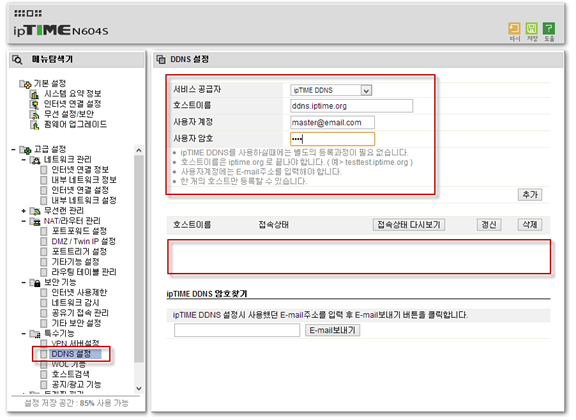Collapse the 고급 설정 tree node

(14, 150)
